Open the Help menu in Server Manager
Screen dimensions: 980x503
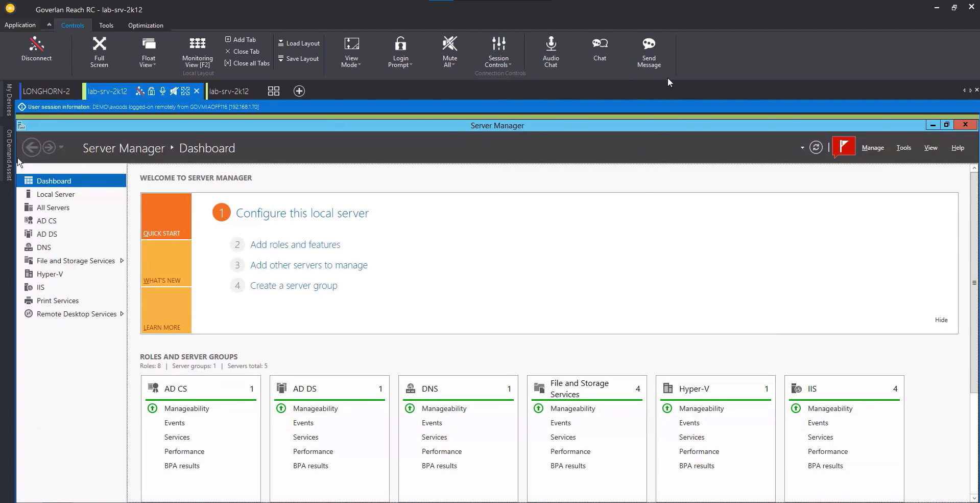pos(958,148)
